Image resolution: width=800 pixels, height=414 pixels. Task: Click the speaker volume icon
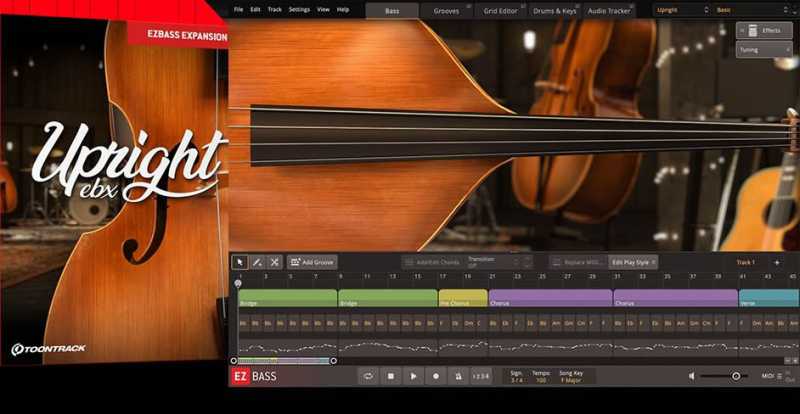tap(691, 376)
